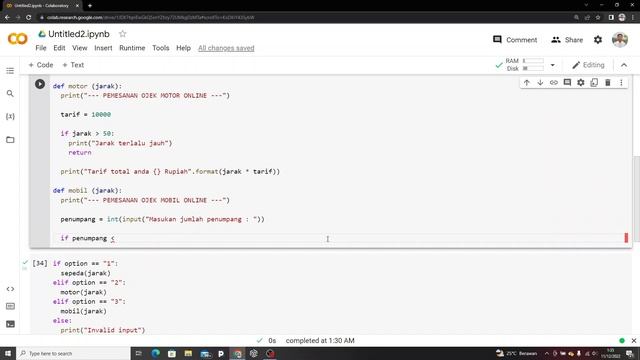Open the files folder panel

coord(10,140)
